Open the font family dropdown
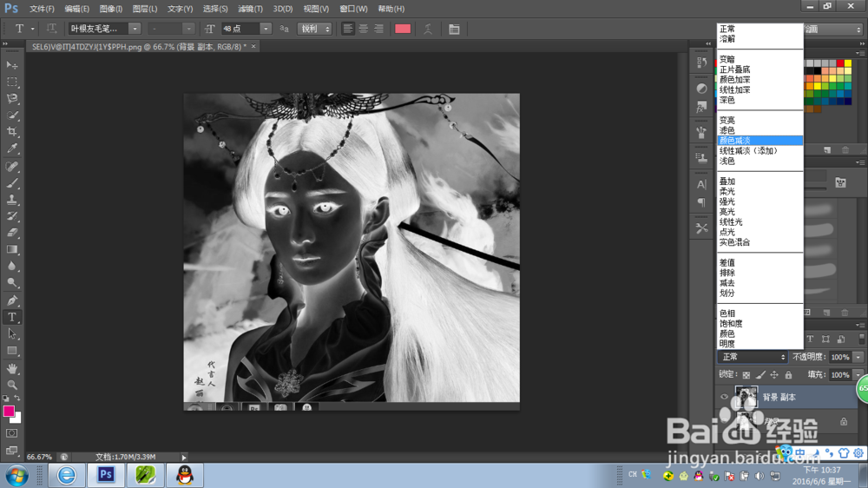This screenshot has width=868, height=488. point(135,29)
